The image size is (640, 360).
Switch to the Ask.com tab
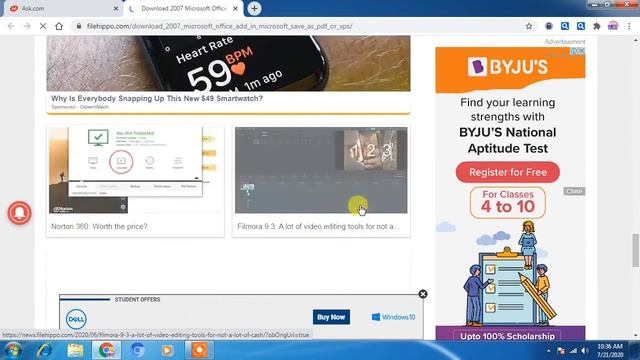click(x=61, y=8)
